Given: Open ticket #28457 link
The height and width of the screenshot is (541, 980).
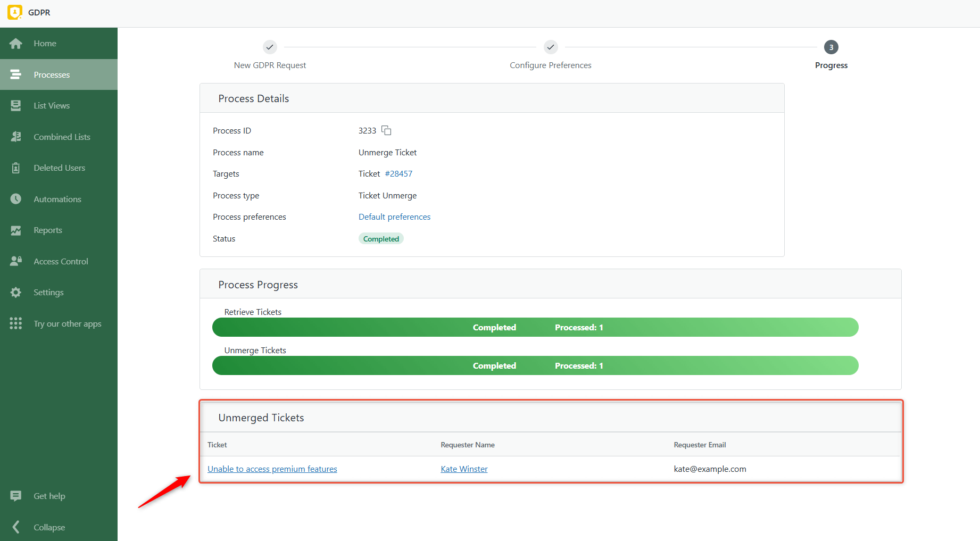Looking at the screenshot, I should coord(398,174).
